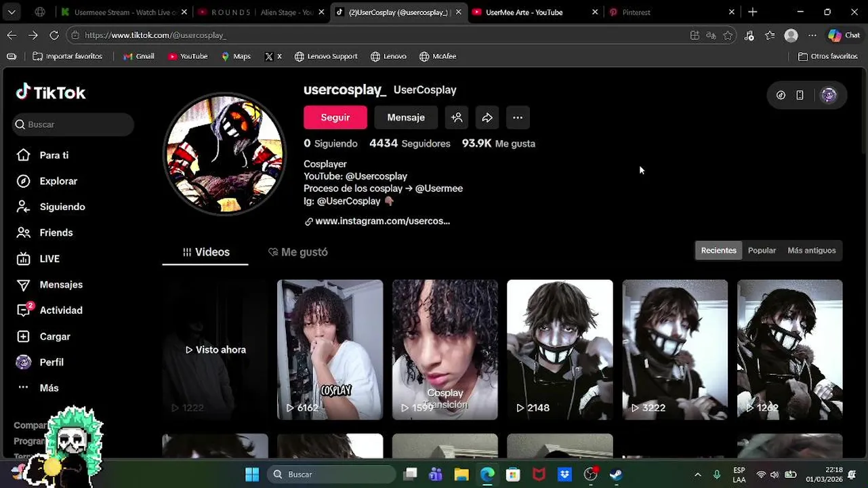Image resolution: width=868 pixels, height=488 pixels.
Task: Switch to the Pinterest browser tab
Action: tap(671, 12)
